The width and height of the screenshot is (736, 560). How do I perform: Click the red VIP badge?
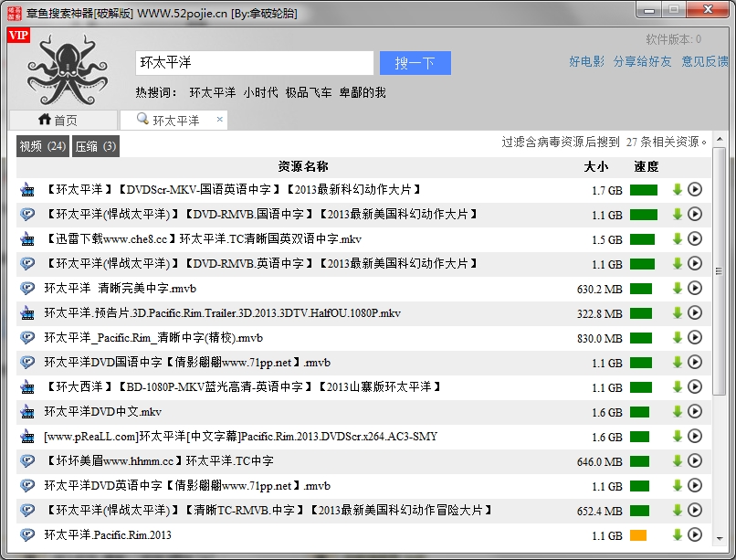[x=18, y=36]
